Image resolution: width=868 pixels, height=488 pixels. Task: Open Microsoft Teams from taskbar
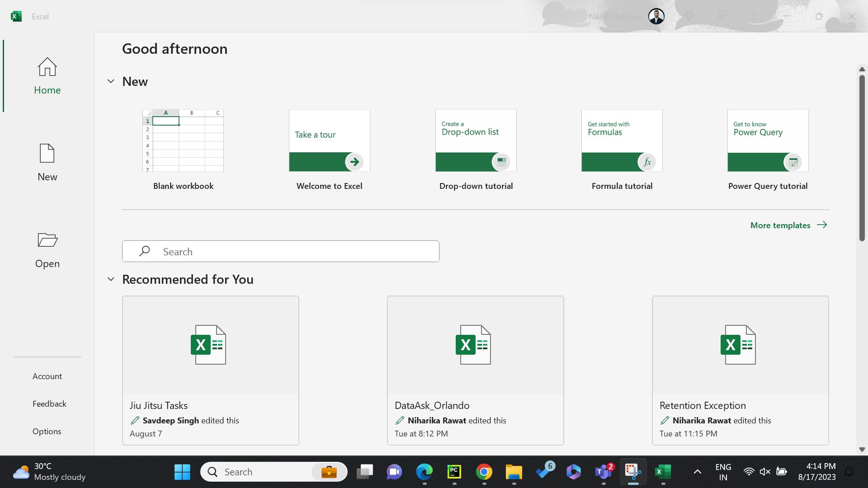(x=604, y=472)
